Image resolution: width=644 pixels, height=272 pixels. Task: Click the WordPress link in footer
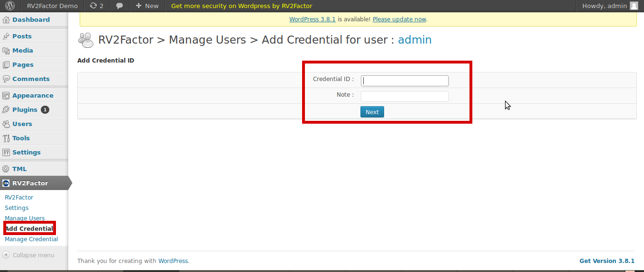click(173, 261)
